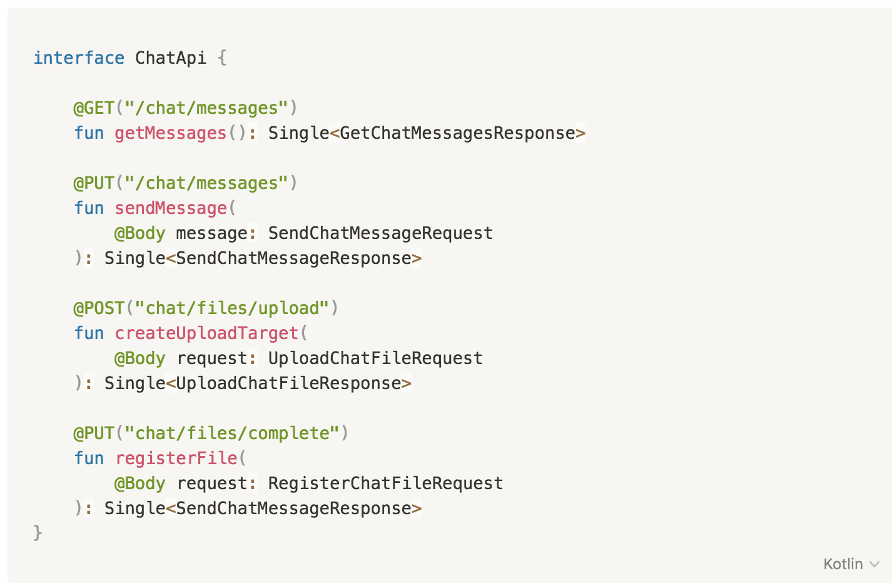892x588 pixels.
Task: Click the first @PUT "/chat/messages" annotation
Action: pyautogui.click(x=185, y=183)
